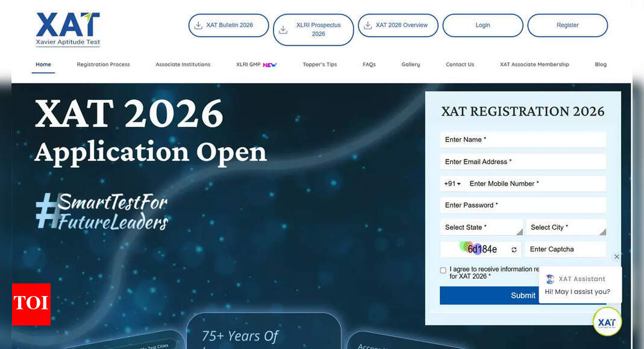The height and width of the screenshot is (349, 644).
Task: Click the Register button
Action: click(x=567, y=25)
